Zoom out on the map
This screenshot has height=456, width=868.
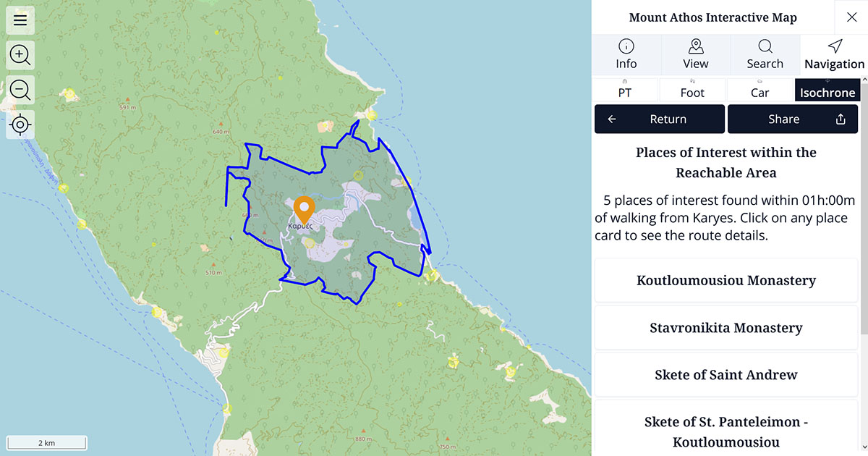coord(20,90)
